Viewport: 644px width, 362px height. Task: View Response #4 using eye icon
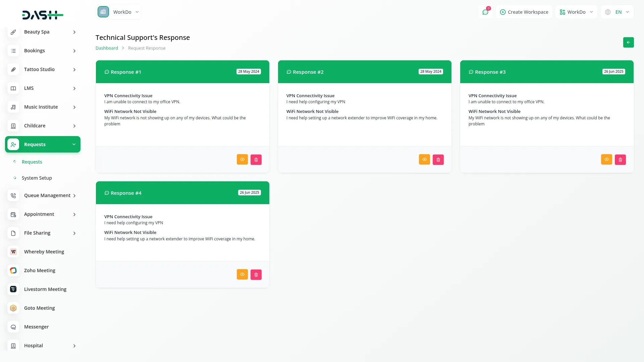(242, 275)
